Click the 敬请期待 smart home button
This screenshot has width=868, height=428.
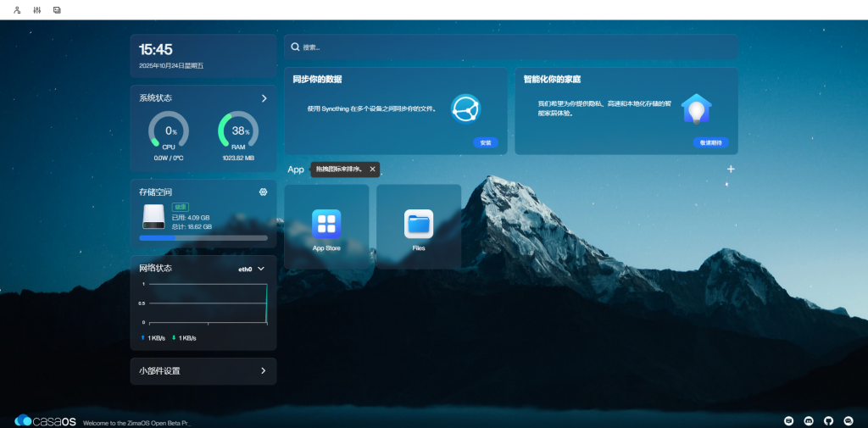click(x=710, y=142)
